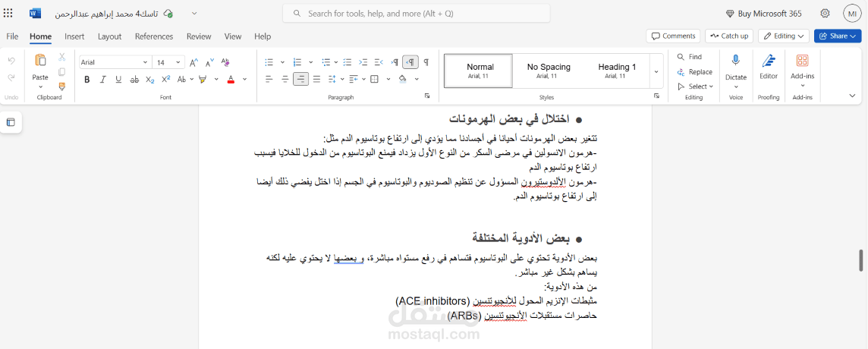Image resolution: width=868 pixels, height=349 pixels.
Task: Click the Subscript X₂ icon
Action: coord(150,79)
